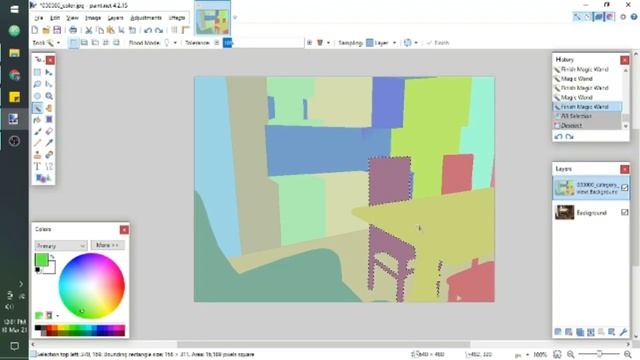
Task: Select the Recolor tool
Action: point(49,155)
